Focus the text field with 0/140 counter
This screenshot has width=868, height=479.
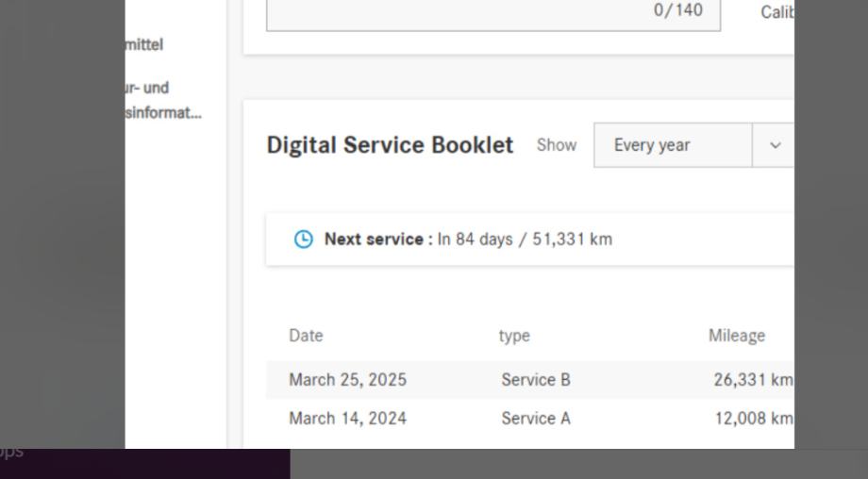tap(493, 14)
